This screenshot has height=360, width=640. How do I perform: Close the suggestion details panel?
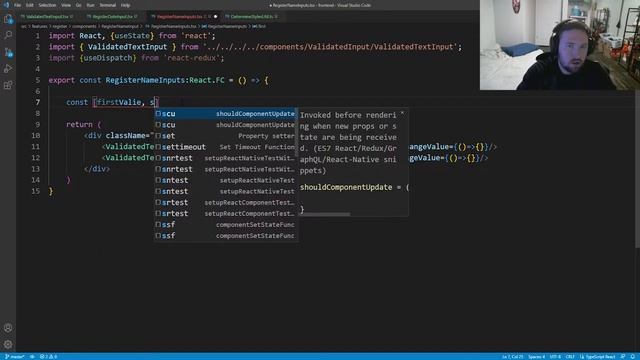point(402,113)
